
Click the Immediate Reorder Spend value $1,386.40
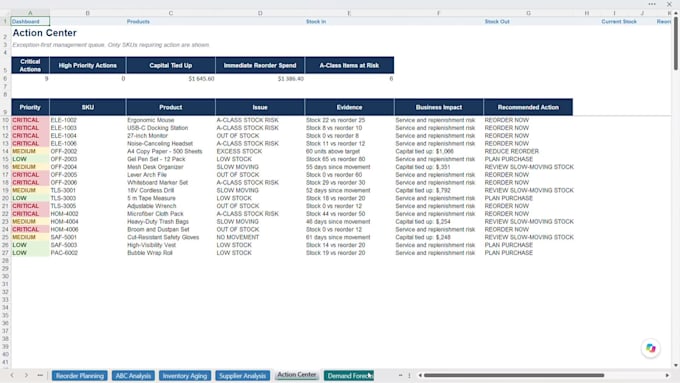tap(291, 79)
